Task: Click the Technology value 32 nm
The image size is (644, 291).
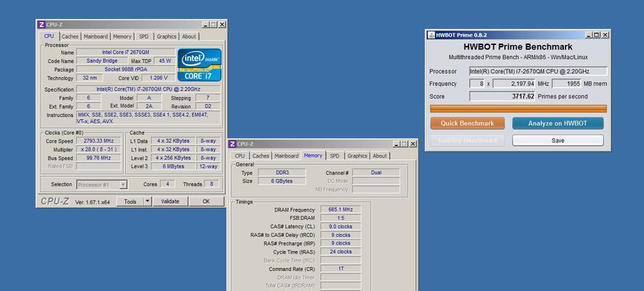Action: click(x=90, y=78)
